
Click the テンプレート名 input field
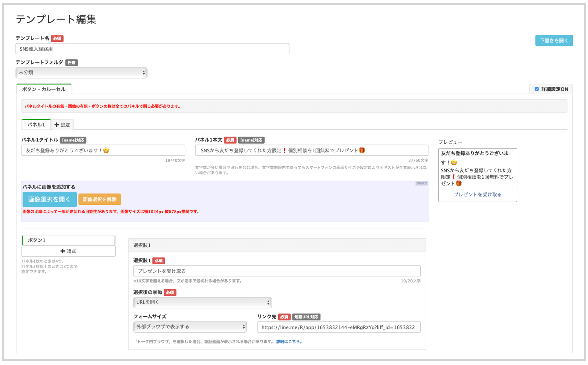click(152, 49)
